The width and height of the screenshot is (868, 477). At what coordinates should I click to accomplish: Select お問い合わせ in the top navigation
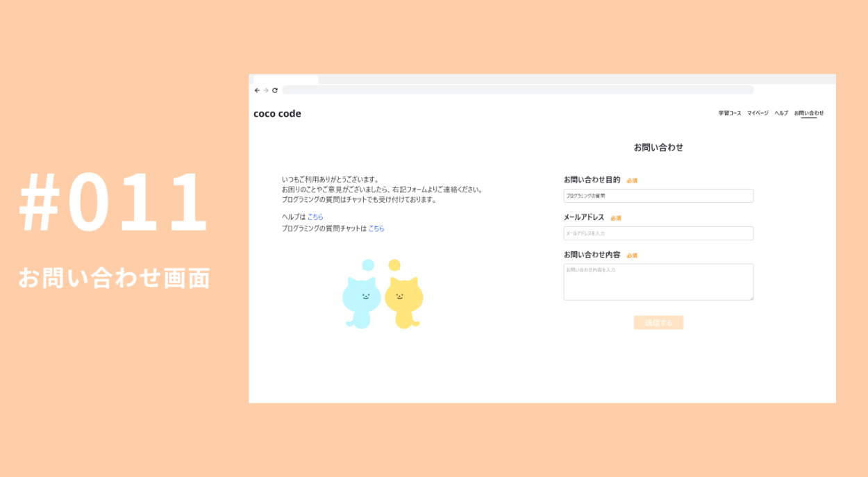pyautogui.click(x=809, y=113)
